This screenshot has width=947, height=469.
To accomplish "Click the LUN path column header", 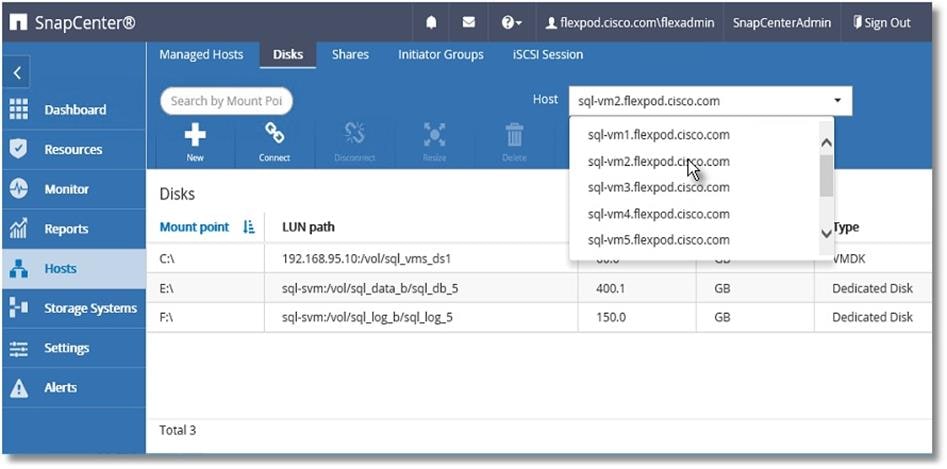I will [308, 227].
